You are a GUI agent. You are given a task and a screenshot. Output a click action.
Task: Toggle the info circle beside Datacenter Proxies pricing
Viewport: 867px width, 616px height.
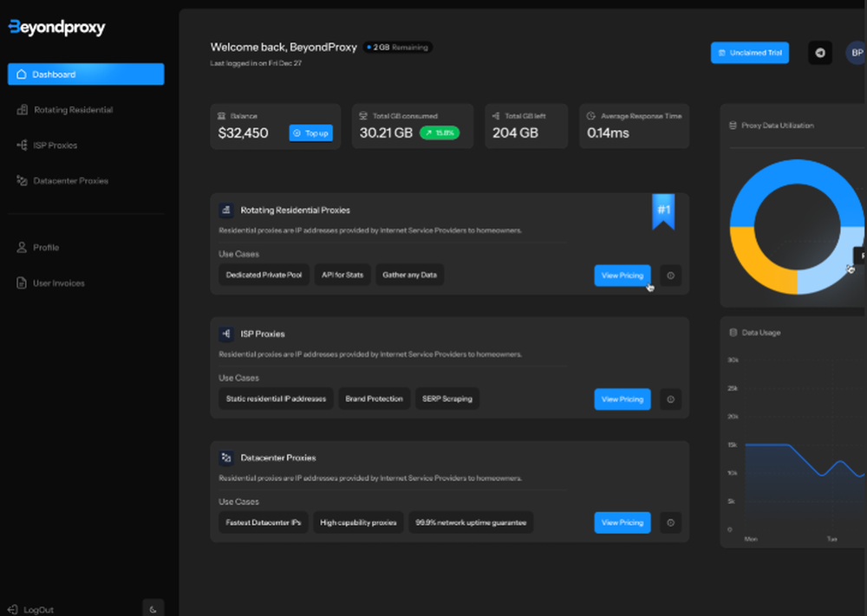670,522
